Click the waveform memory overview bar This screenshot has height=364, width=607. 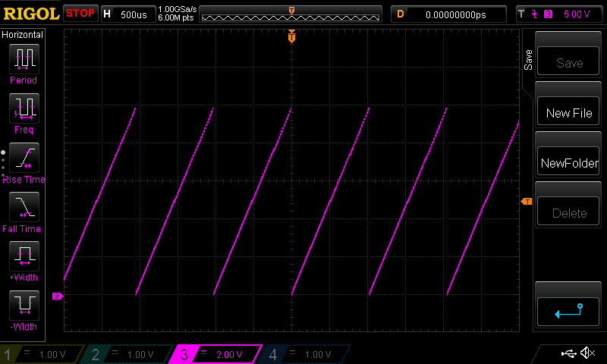(291, 14)
